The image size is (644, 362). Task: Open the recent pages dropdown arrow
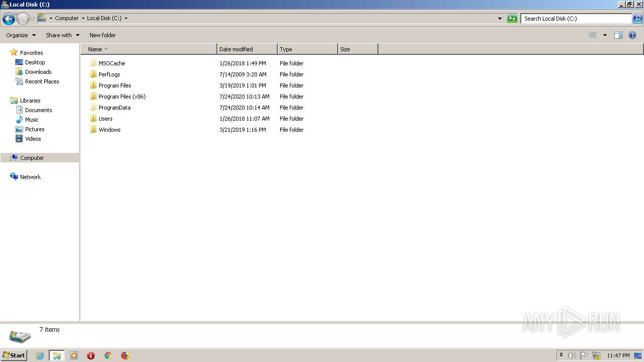[x=33, y=19]
